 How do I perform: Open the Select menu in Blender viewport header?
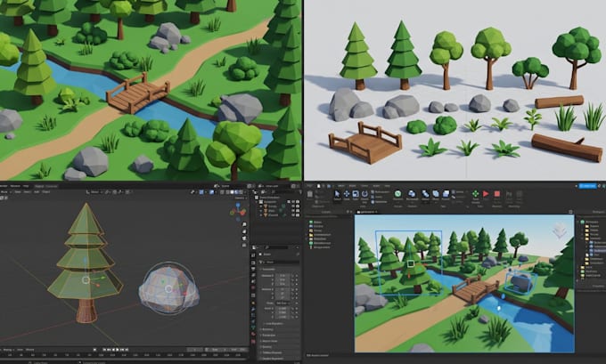click(x=28, y=192)
